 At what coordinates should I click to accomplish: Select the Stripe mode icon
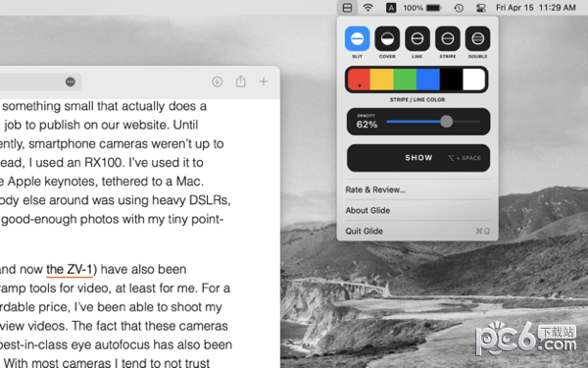click(x=448, y=38)
